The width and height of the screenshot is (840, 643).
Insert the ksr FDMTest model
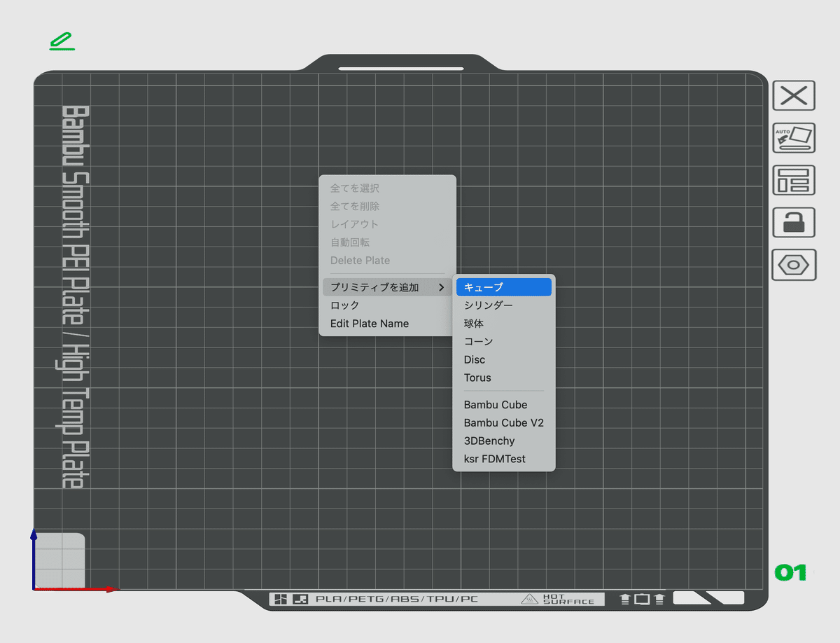click(504, 459)
